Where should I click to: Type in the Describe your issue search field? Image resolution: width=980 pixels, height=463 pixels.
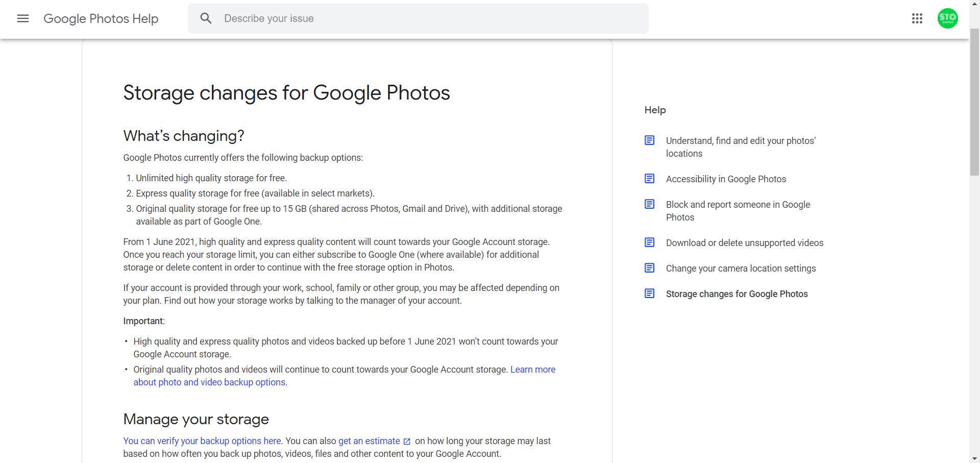(x=429, y=19)
